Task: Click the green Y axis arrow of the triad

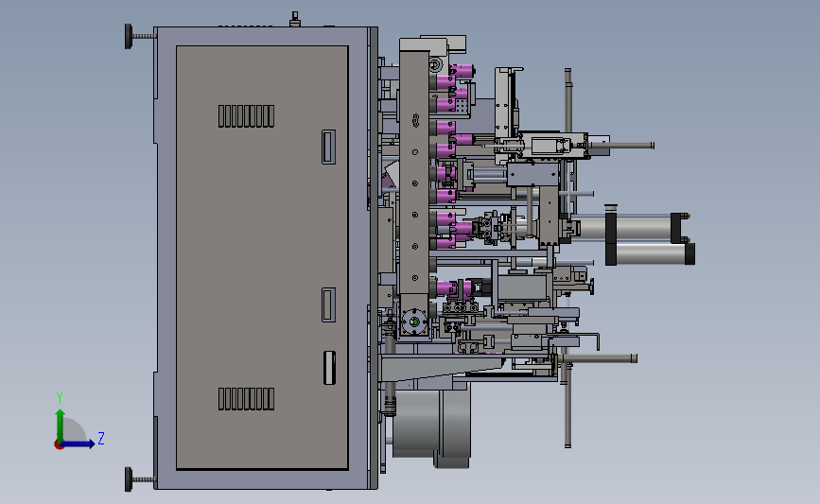Action: point(61,426)
